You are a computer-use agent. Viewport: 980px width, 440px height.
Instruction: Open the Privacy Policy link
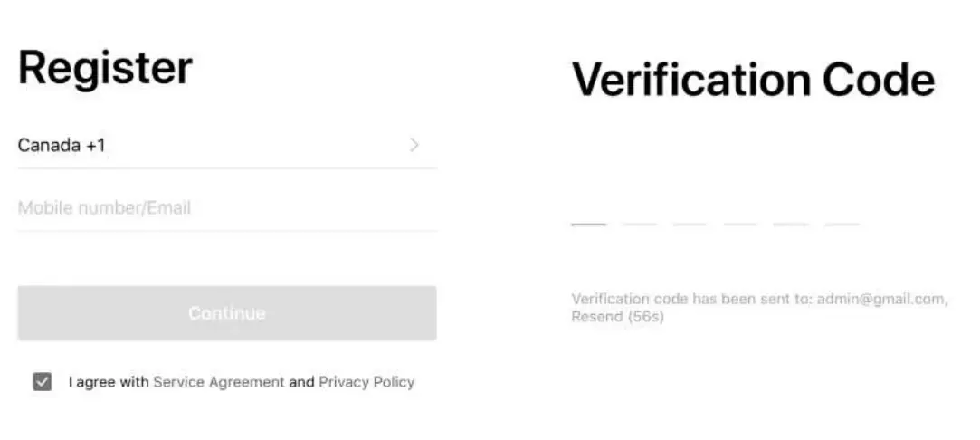pos(366,382)
